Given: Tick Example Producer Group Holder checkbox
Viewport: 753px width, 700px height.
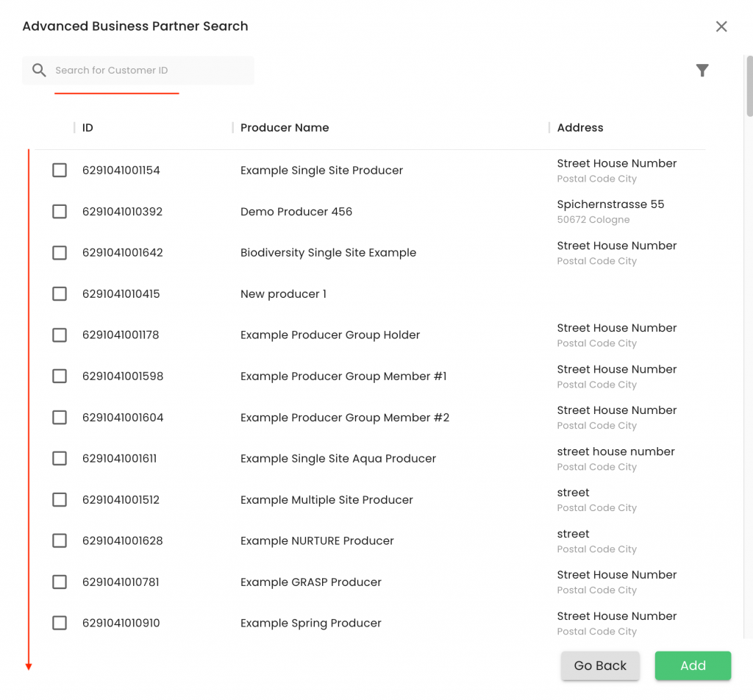Looking at the screenshot, I should click(60, 335).
